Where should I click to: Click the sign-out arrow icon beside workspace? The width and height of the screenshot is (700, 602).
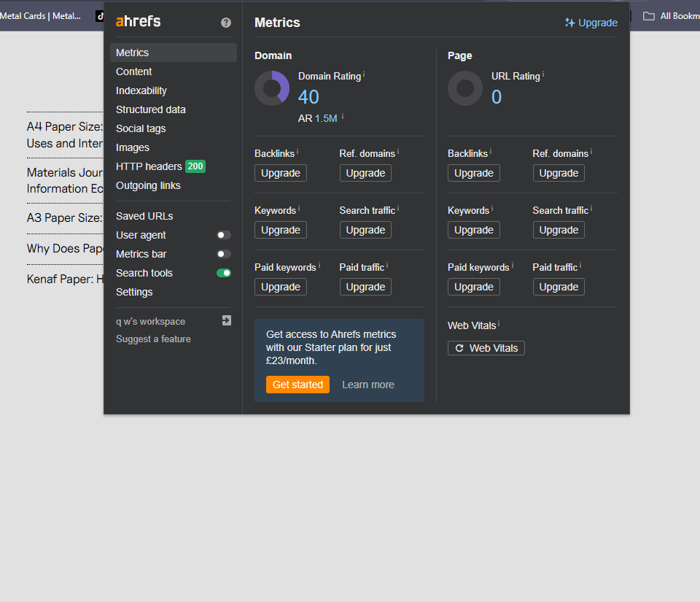click(226, 320)
